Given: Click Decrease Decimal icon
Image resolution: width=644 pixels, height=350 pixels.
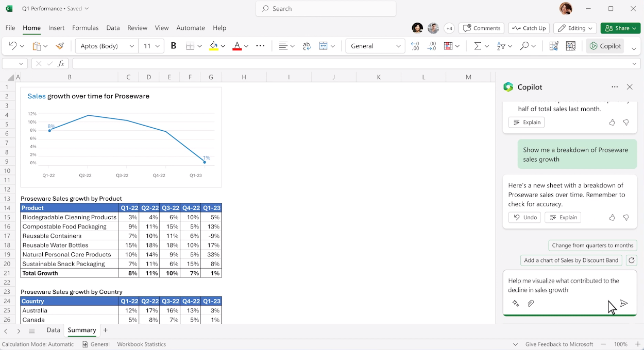Looking at the screenshot, I should tap(415, 46).
